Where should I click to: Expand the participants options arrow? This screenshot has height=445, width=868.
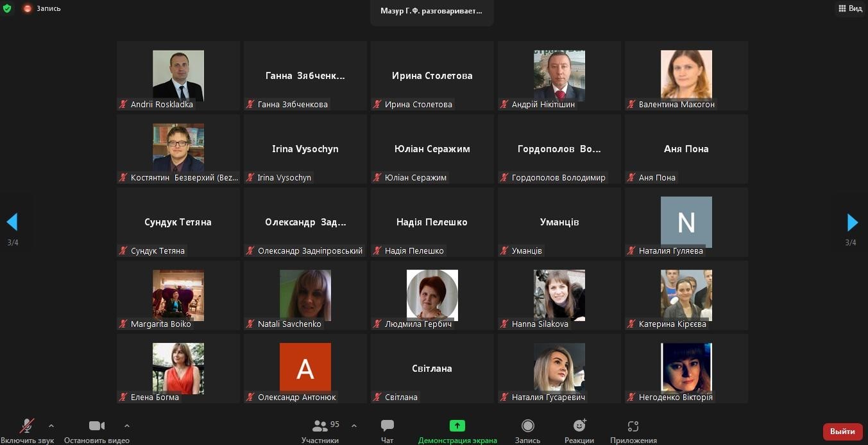click(x=354, y=426)
